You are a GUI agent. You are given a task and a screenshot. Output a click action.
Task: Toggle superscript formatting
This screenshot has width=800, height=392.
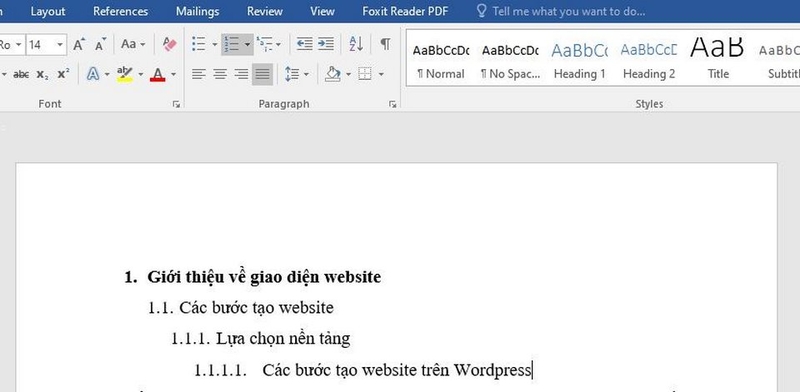point(63,75)
